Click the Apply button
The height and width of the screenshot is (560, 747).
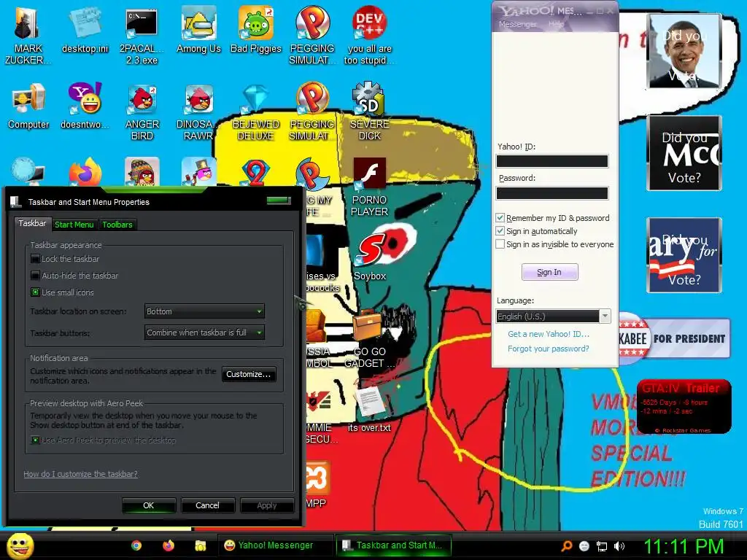[x=267, y=505]
